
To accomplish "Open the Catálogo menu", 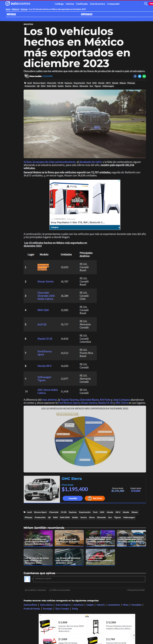I will pyautogui.click(x=59, y=4).
